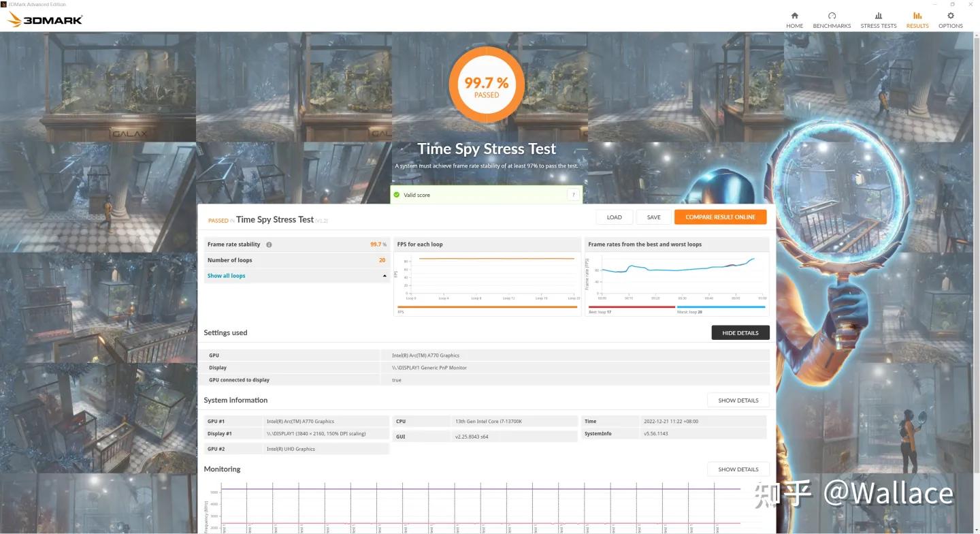Switch to the Stress Tests tab
This screenshot has height=534, width=980.
pyautogui.click(x=878, y=19)
